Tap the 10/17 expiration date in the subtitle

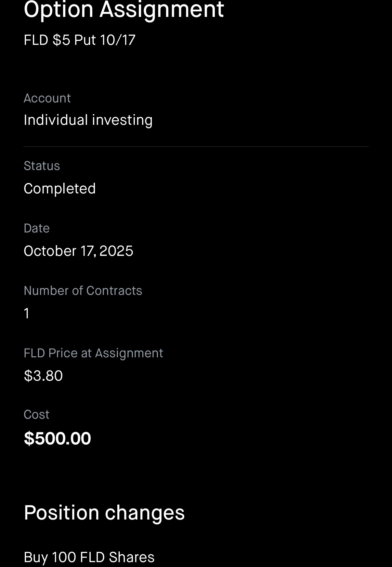click(x=118, y=40)
